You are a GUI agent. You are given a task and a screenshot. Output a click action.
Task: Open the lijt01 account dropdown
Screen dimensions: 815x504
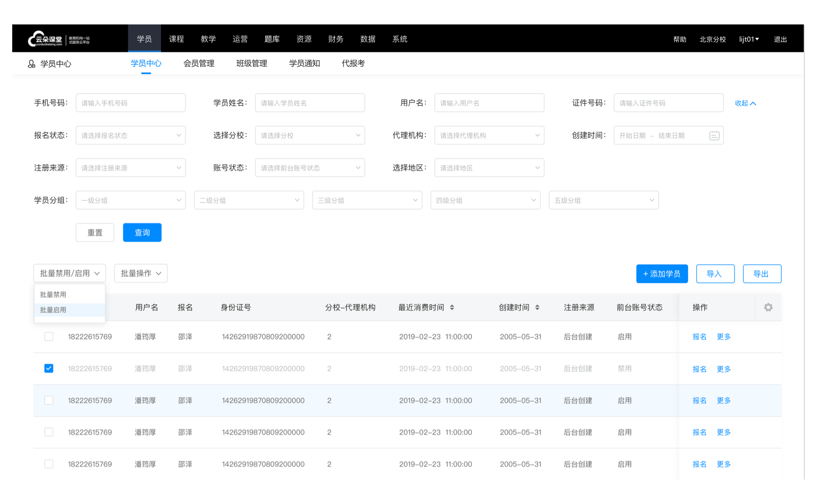[749, 38]
